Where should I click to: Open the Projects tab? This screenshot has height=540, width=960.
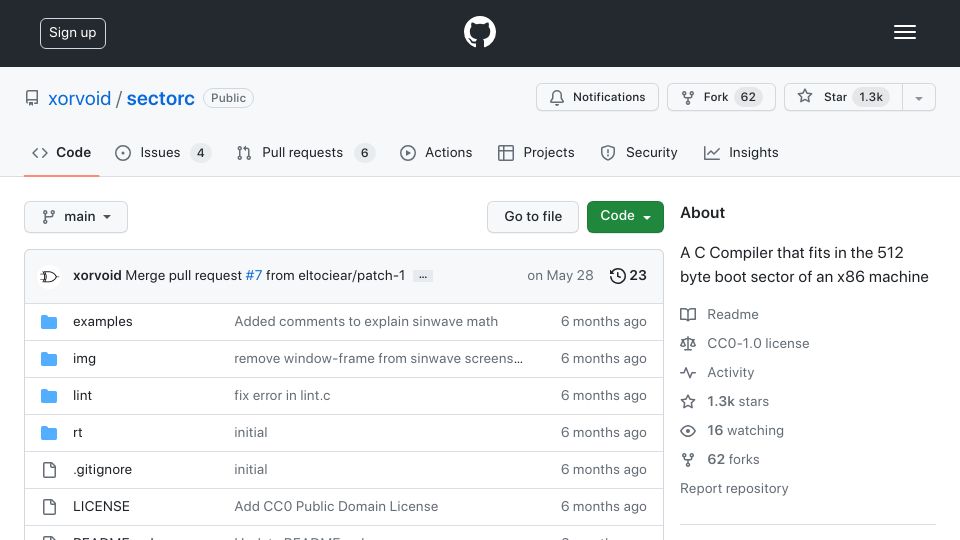point(536,152)
